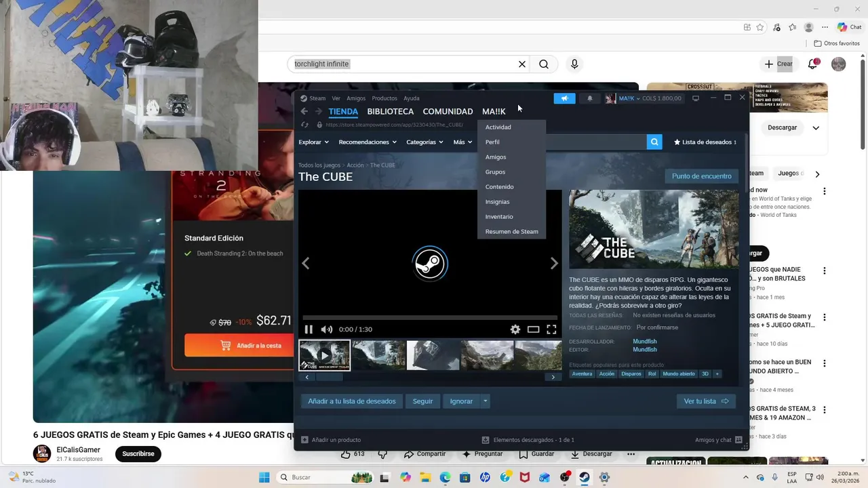This screenshot has height=488, width=868.
Task: Open the Productos menu
Action: point(384,98)
